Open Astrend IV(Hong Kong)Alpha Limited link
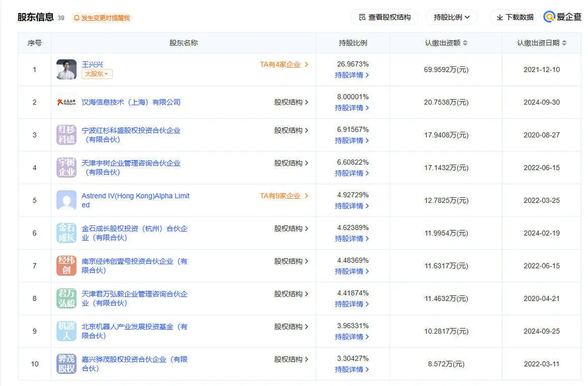Viewport: 588px width, 386px height. (135, 200)
